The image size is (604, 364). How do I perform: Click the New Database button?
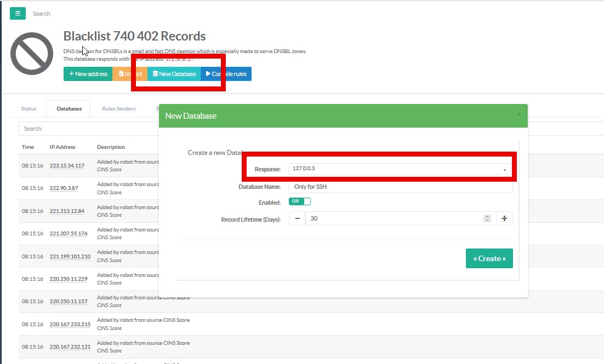(174, 74)
